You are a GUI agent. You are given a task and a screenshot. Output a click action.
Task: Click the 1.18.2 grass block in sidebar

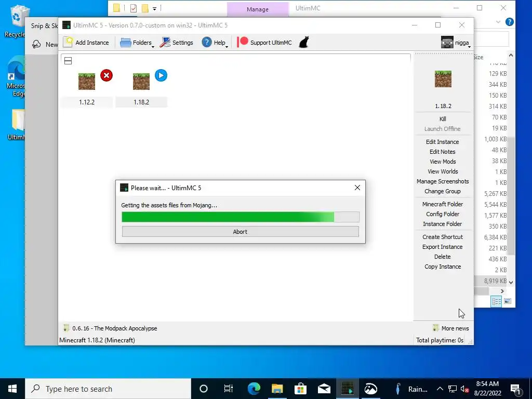pos(443,79)
